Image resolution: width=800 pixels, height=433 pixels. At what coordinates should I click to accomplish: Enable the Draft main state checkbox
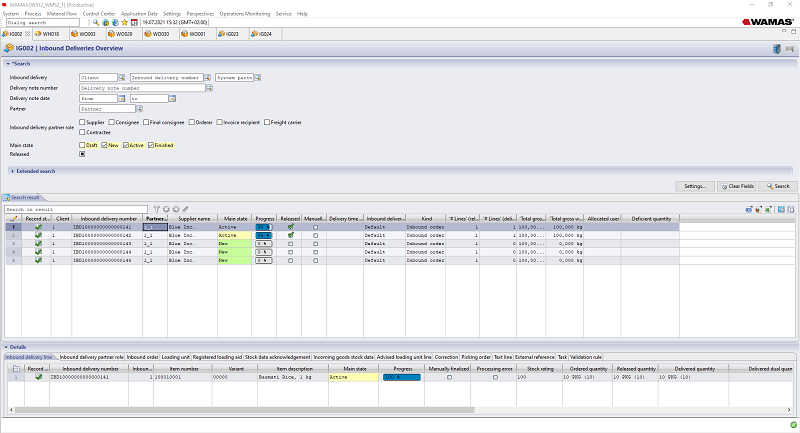tap(82, 145)
